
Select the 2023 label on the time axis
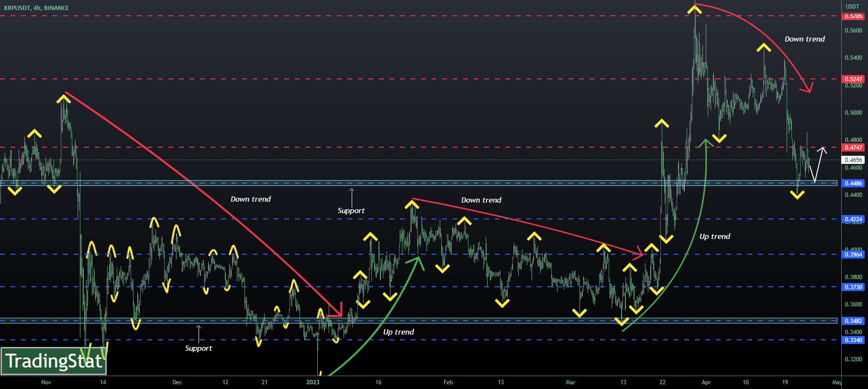pyautogui.click(x=312, y=382)
